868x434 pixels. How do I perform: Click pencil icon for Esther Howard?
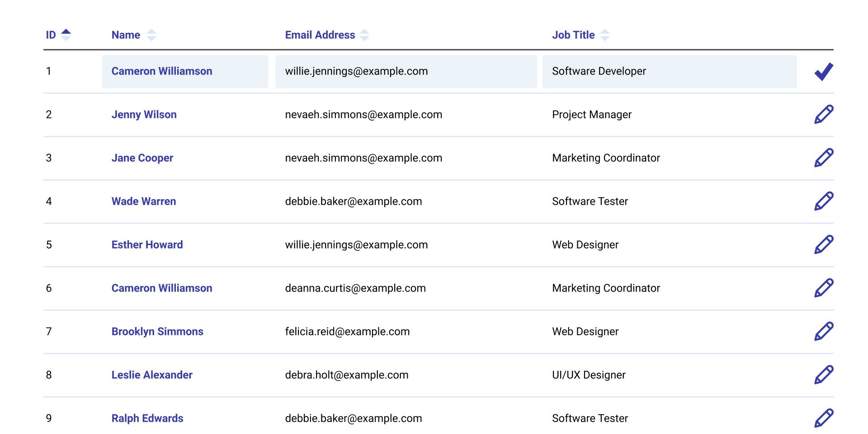(823, 245)
